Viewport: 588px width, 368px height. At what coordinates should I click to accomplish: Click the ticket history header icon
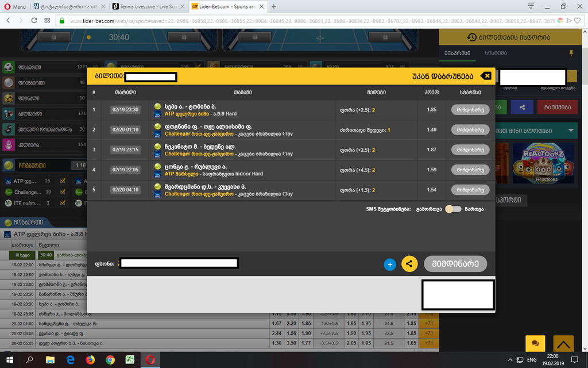(x=472, y=37)
